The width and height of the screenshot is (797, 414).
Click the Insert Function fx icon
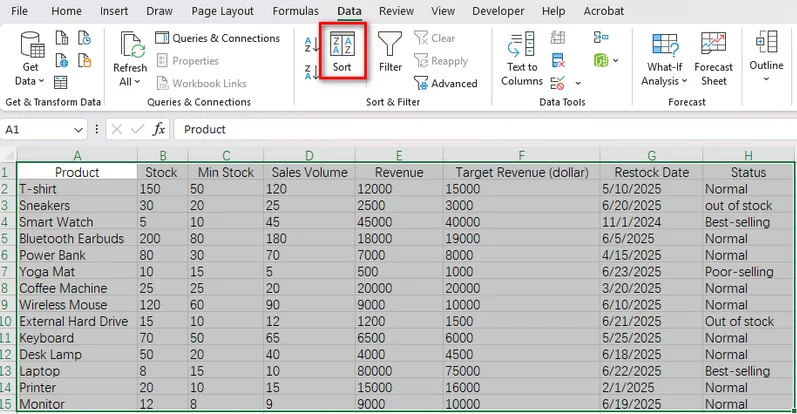pyautogui.click(x=159, y=130)
